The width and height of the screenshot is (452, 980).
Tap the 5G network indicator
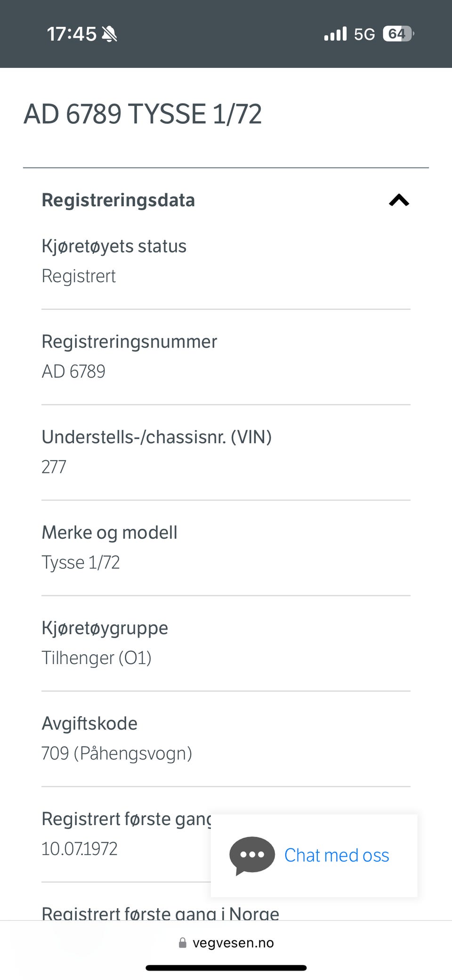tap(364, 34)
